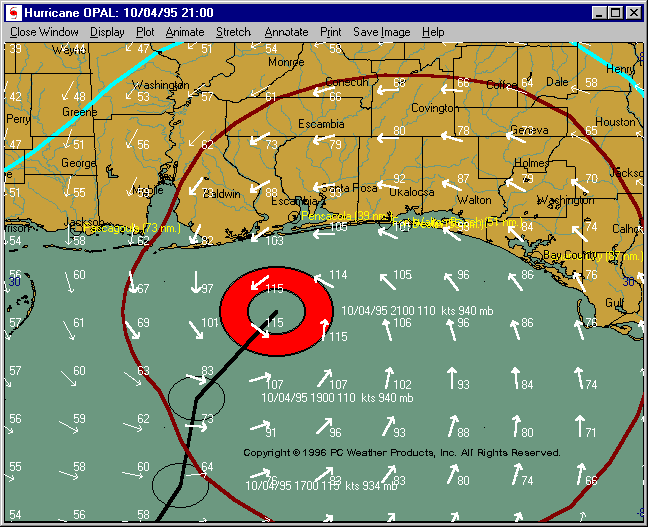Open the Save Image menu
The width and height of the screenshot is (648, 527).
tap(381, 32)
